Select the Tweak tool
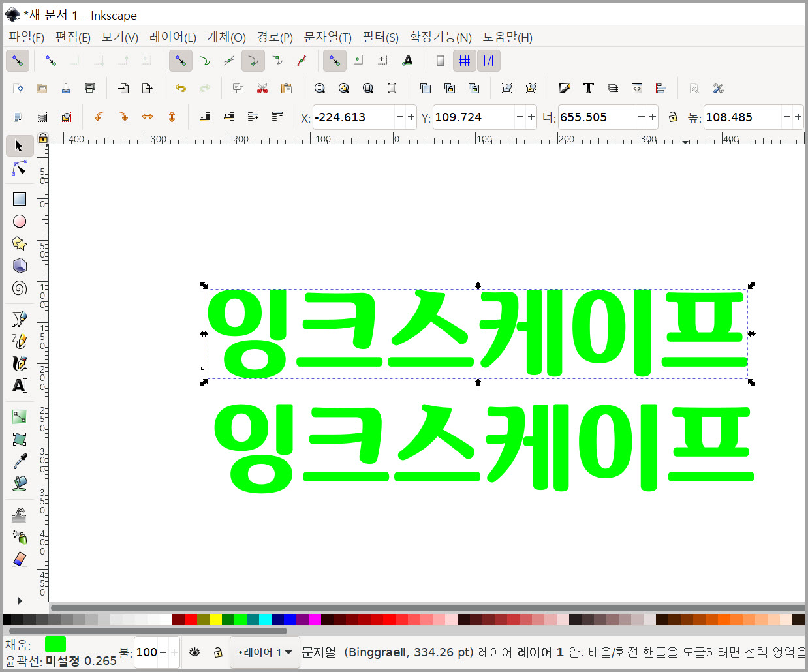 coord(20,515)
